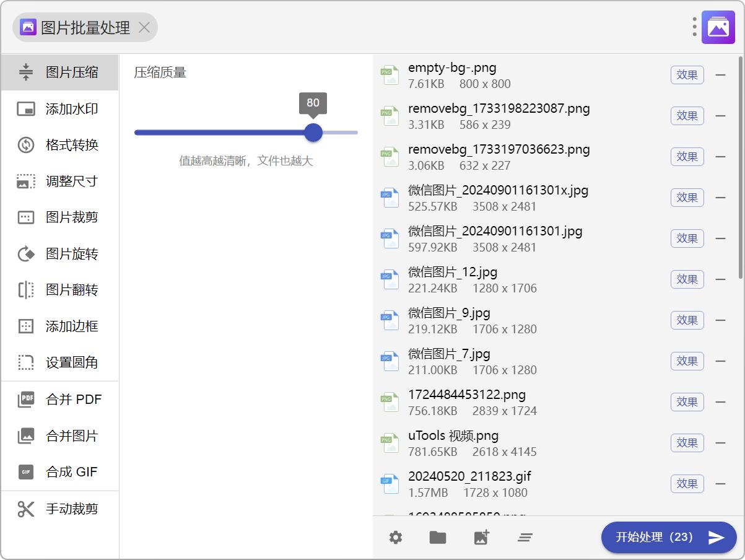Open the 设置圆角 rounded-corner tool
Image resolution: width=745 pixels, height=560 pixels.
point(60,362)
